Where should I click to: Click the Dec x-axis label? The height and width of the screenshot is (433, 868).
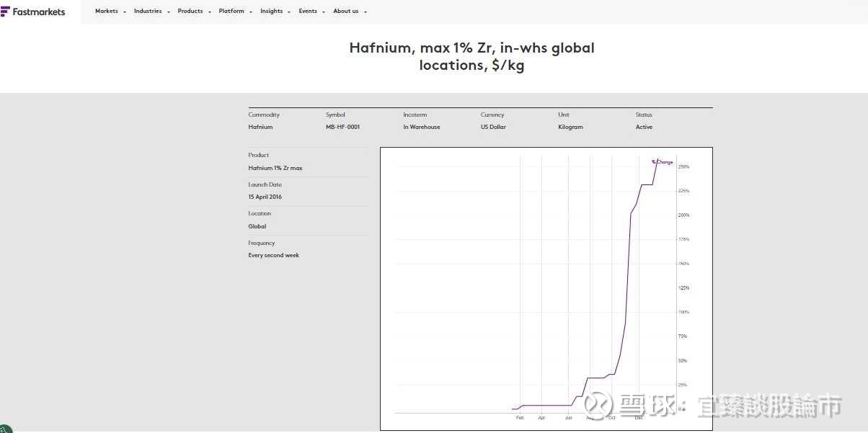pos(639,418)
